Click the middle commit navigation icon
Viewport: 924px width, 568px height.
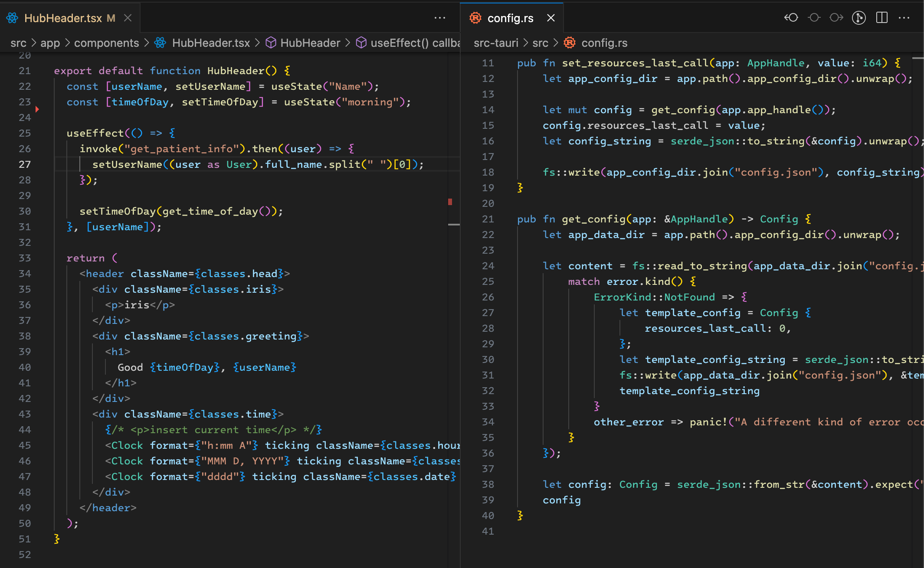click(814, 18)
